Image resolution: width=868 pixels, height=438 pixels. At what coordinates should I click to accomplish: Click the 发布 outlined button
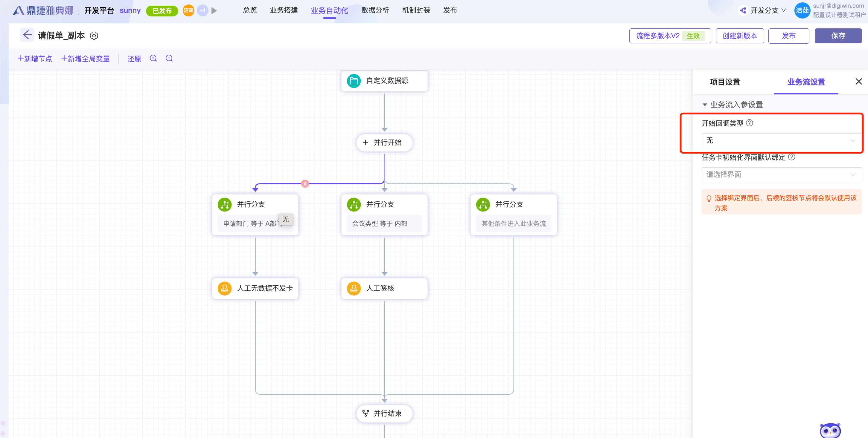pos(788,36)
